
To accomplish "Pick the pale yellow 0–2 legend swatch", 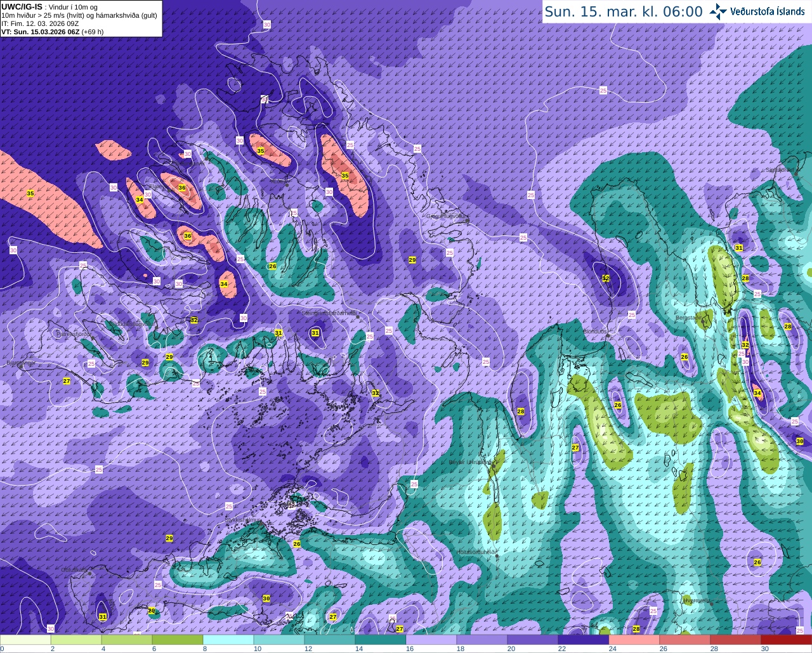I will click(25, 640).
